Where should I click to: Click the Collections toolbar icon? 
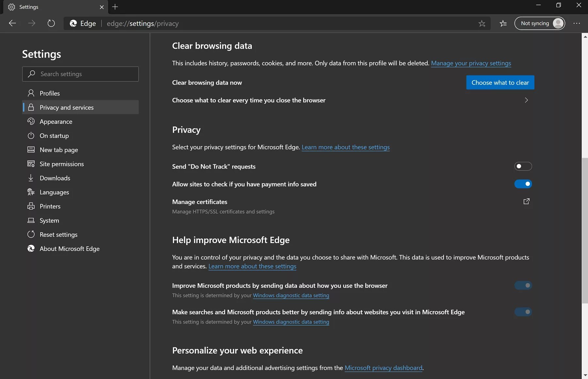(503, 23)
